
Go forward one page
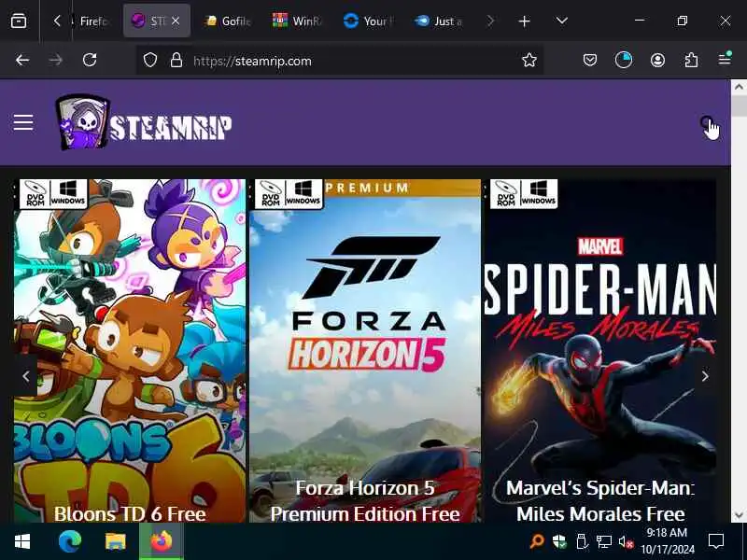56,61
